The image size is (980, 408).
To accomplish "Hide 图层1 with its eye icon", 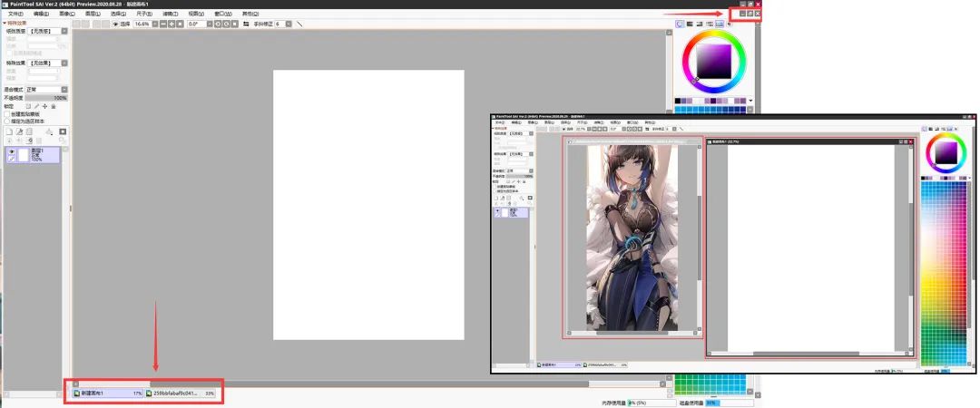I will [12, 151].
